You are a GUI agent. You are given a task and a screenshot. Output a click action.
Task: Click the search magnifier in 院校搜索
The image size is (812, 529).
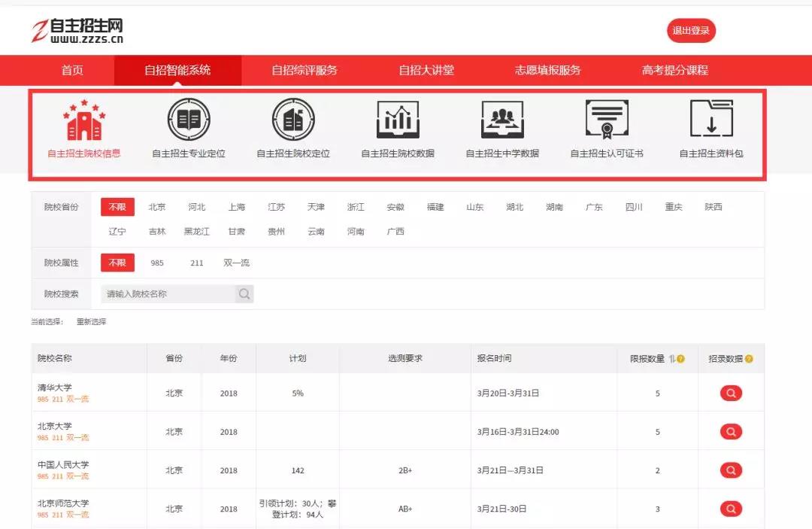point(244,294)
